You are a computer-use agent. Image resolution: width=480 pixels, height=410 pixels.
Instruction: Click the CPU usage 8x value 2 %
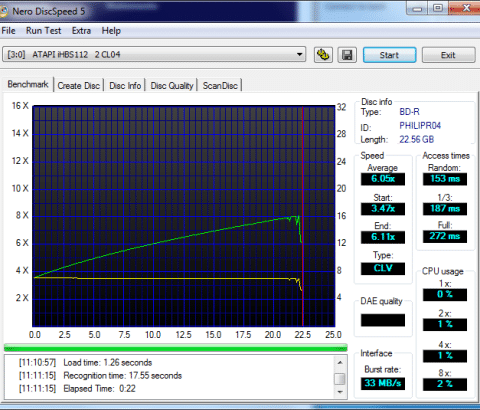[445, 384]
